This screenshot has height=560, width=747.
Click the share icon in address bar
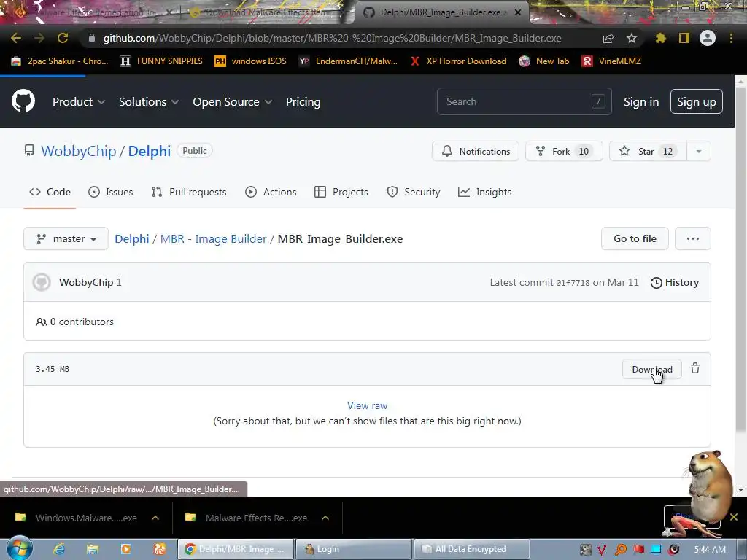[x=608, y=38]
